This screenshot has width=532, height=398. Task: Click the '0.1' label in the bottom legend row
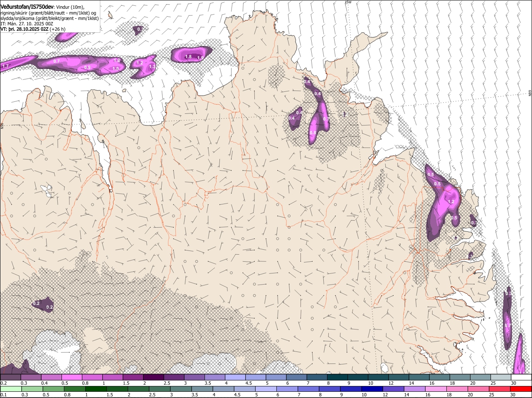tap(3, 395)
